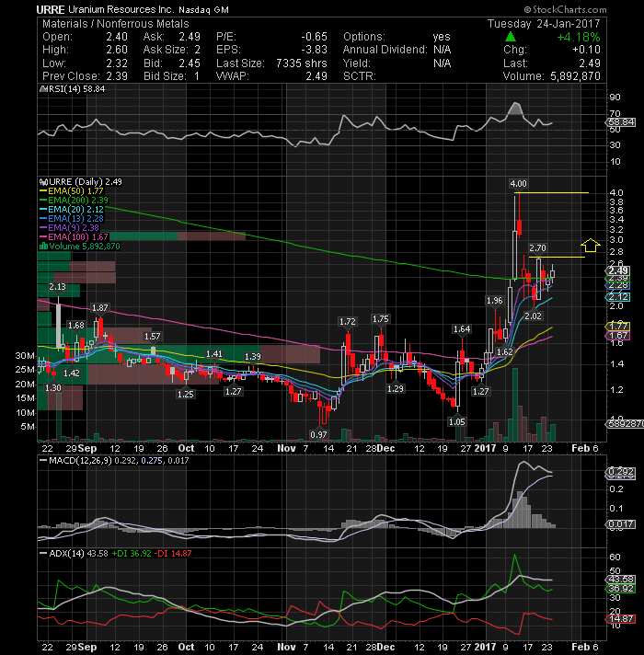The height and width of the screenshot is (655, 644).
Task: Click the 4.00 peak price label
Action: (x=518, y=183)
